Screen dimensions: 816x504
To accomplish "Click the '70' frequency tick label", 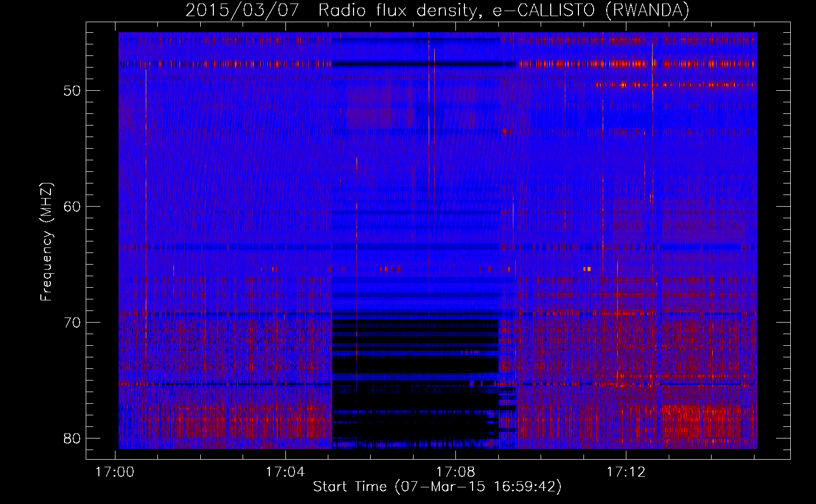I will (x=72, y=323).
